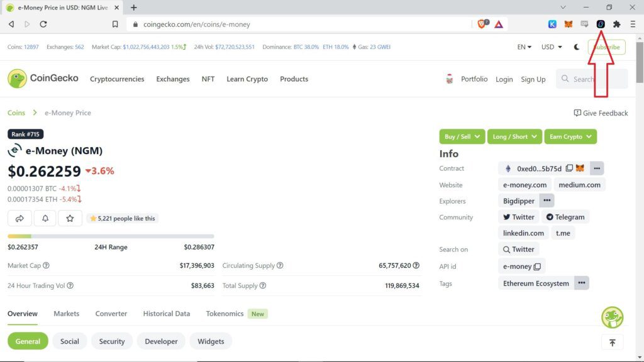The image size is (644, 362).
Task: Open the Telegram community link
Action: 565,217
